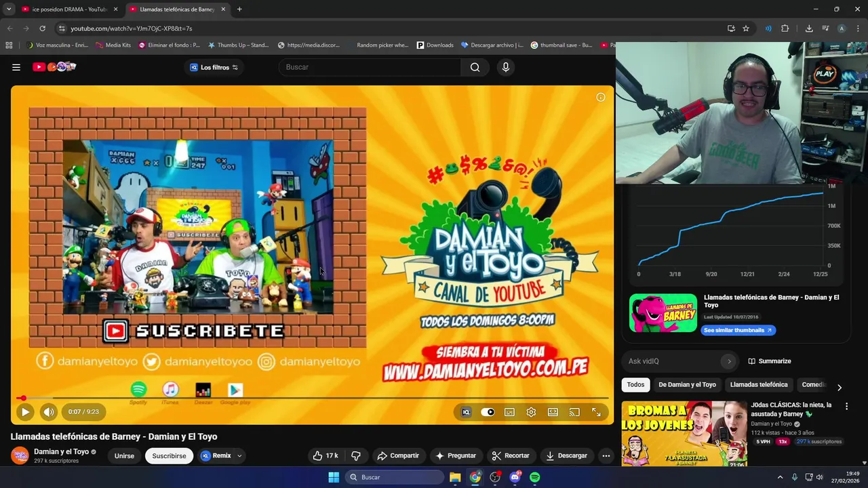Viewport: 868px width, 488px height.
Task: Enter fullscreen mode
Action: pyautogui.click(x=596, y=411)
